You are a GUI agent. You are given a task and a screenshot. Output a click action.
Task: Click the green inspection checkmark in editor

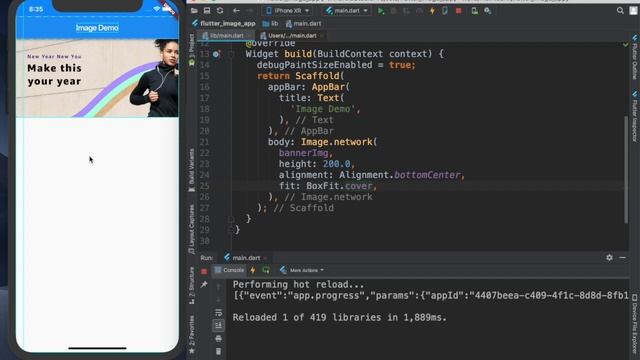[x=625, y=44]
